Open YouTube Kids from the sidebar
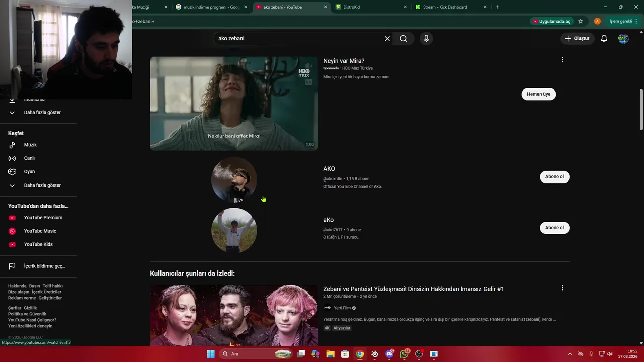644x362 pixels. (x=38, y=244)
